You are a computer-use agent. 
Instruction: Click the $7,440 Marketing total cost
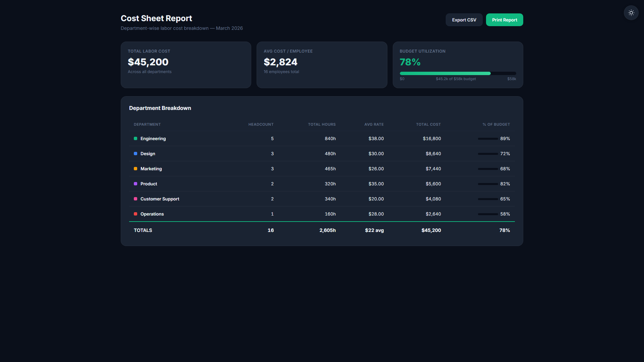433,169
